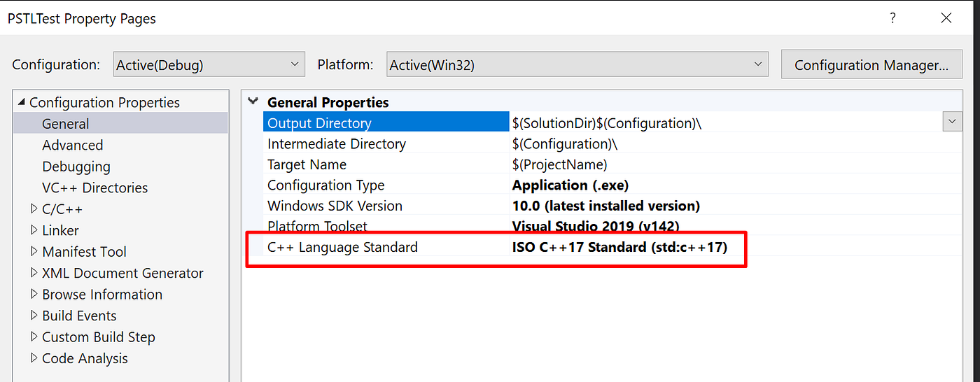This screenshot has width=980, height=382.
Task: Select the Configuration Type property
Action: click(326, 185)
